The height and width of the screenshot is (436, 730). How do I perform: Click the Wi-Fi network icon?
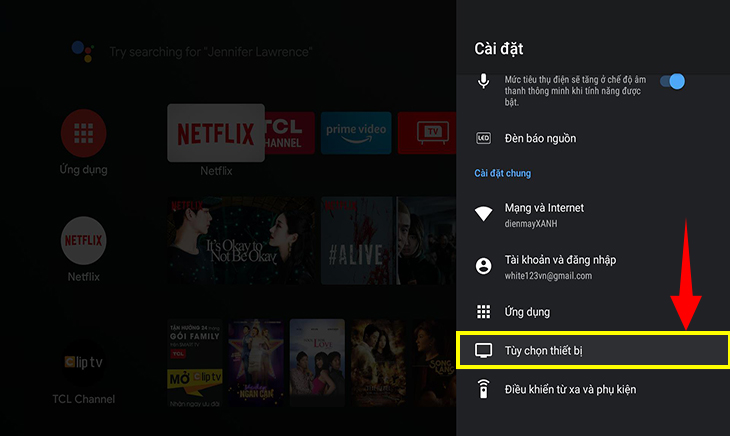tap(483, 214)
